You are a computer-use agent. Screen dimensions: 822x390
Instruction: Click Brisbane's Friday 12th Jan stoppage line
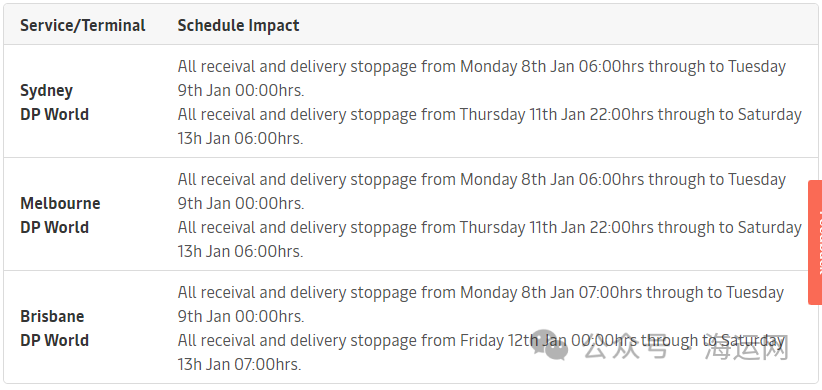pos(480,341)
